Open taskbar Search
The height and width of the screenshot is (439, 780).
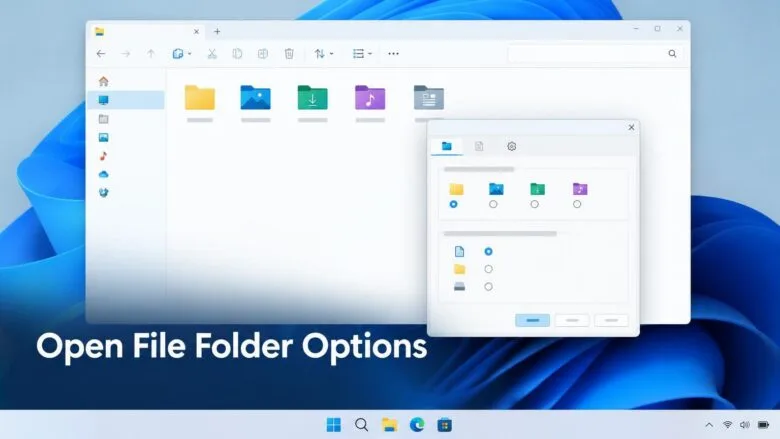(x=362, y=425)
